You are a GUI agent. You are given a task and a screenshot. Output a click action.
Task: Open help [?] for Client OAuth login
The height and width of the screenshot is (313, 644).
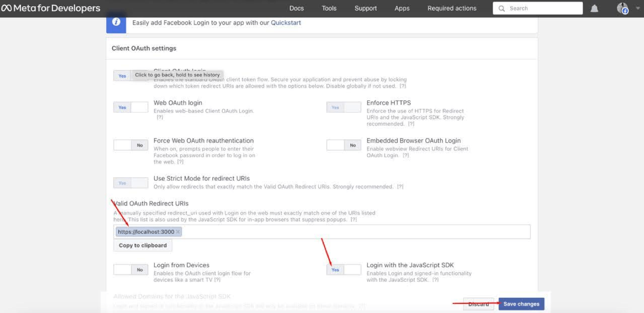click(402, 86)
